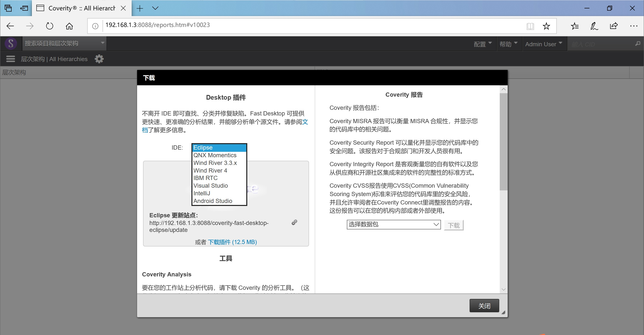Open the hierarchy settings gear icon
644x335 pixels.
99,59
